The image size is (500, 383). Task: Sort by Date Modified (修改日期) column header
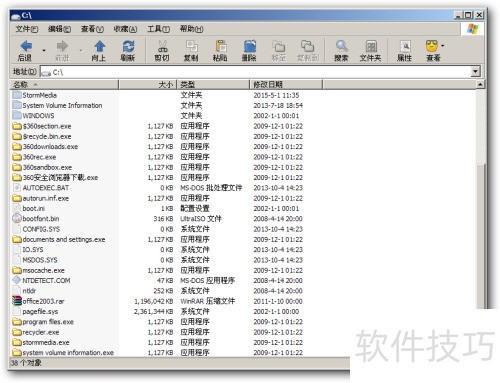[x=286, y=84]
